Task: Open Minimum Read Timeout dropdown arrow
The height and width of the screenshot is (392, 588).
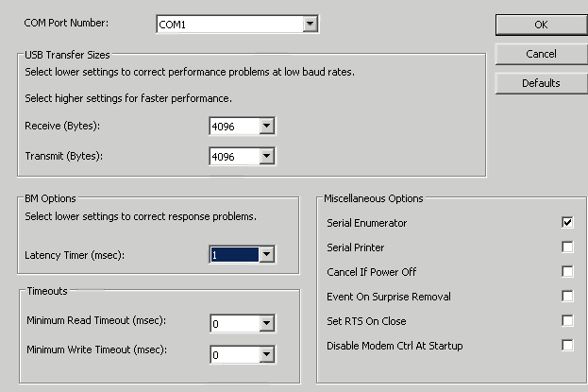Action: tap(266, 323)
